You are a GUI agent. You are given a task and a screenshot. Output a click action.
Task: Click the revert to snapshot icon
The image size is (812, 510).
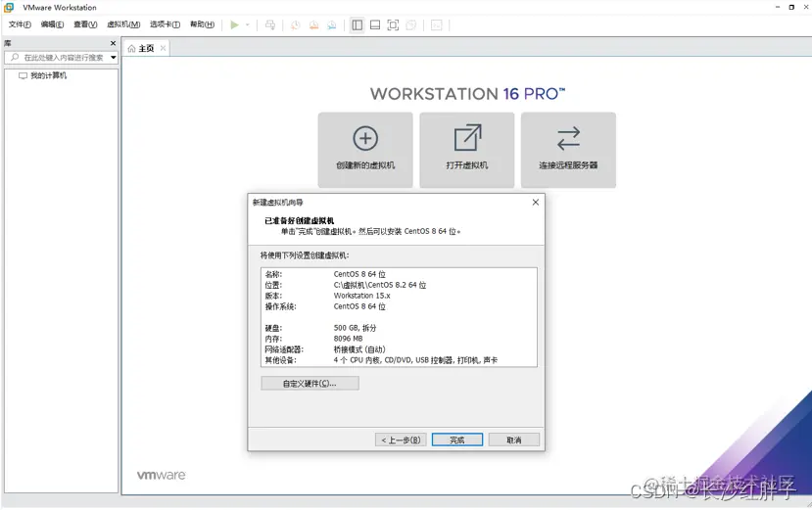point(313,24)
